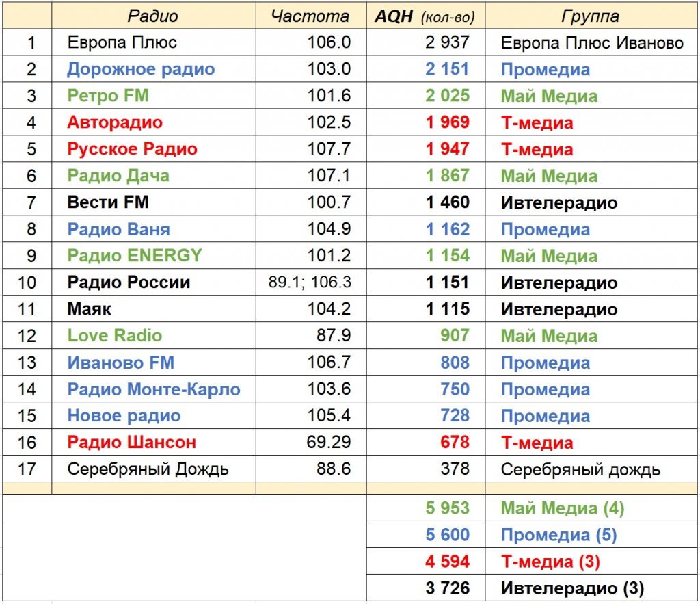Viewport: 700px width, 604px height.
Task: Click the 'Ретро FM' cell
Action: point(154,96)
